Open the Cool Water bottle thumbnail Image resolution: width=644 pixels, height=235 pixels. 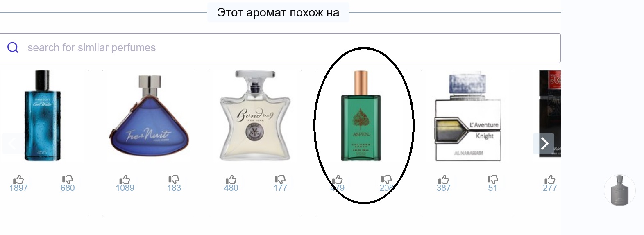(x=43, y=115)
